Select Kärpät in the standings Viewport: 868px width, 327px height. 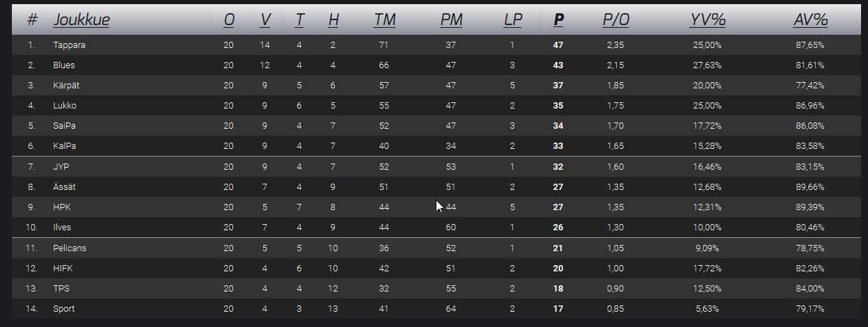pos(67,86)
